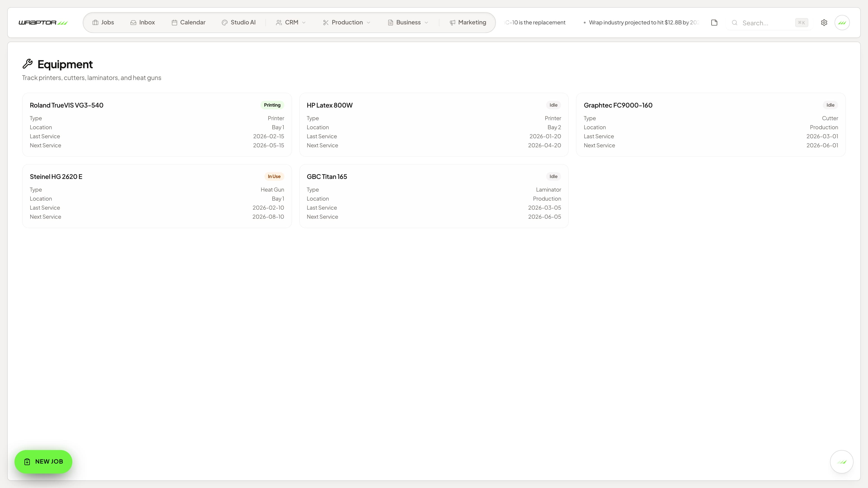Open the Marketing section

[468, 23]
